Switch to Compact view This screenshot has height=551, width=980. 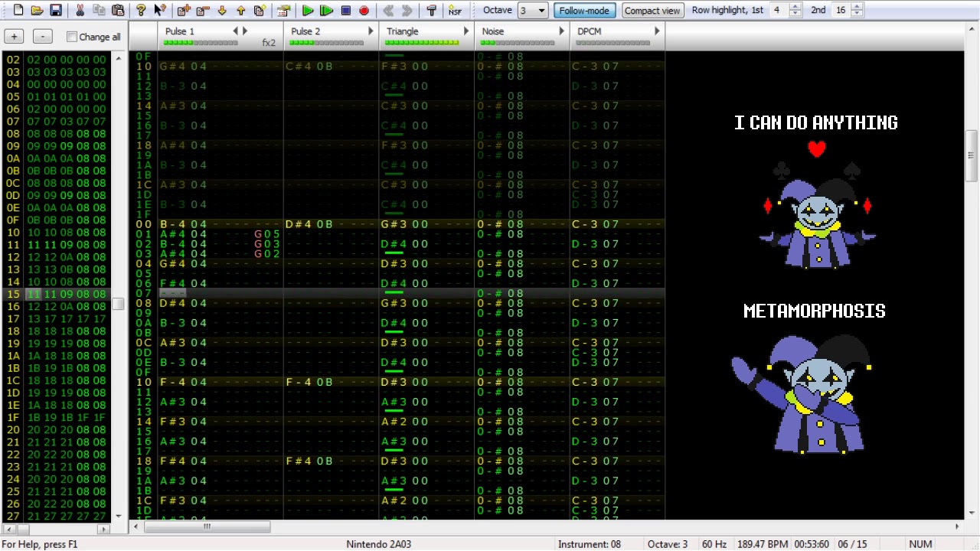[652, 11]
